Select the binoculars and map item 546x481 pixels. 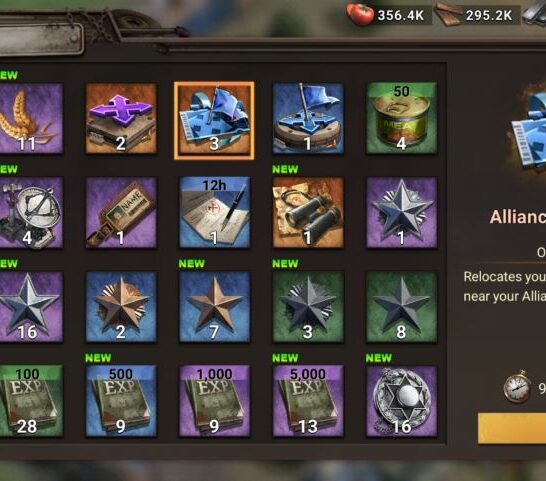point(308,213)
